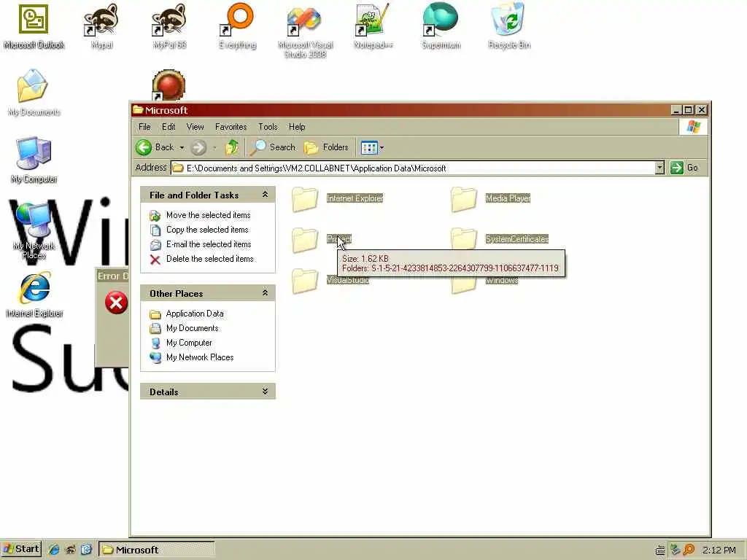Click E-mail the selected items

click(x=209, y=244)
